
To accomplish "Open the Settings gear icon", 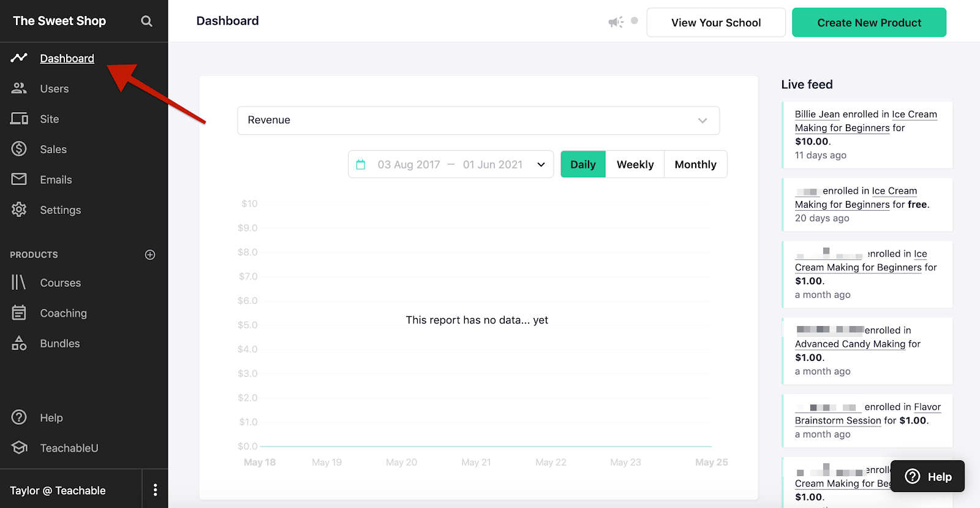I will tap(19, 210).
